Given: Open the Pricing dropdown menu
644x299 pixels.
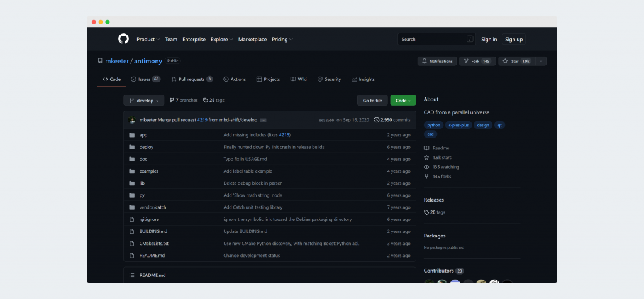Looking at the screenshot, I should [x=282, y=40].
